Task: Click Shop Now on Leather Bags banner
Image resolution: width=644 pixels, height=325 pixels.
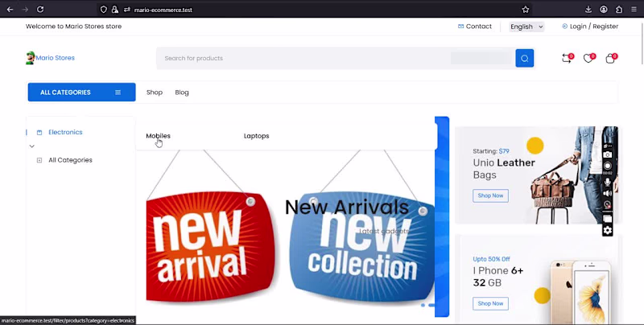Action: coord(490,195)
